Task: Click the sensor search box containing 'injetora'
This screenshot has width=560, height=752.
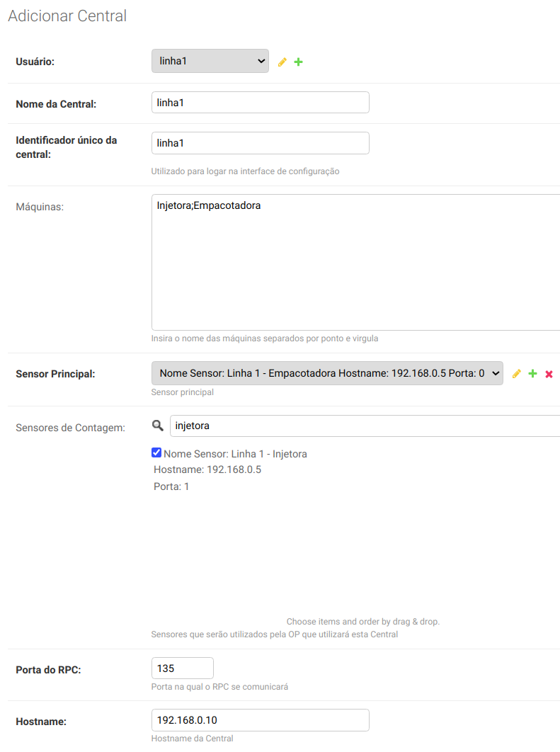Action: [x=365, y=426]
